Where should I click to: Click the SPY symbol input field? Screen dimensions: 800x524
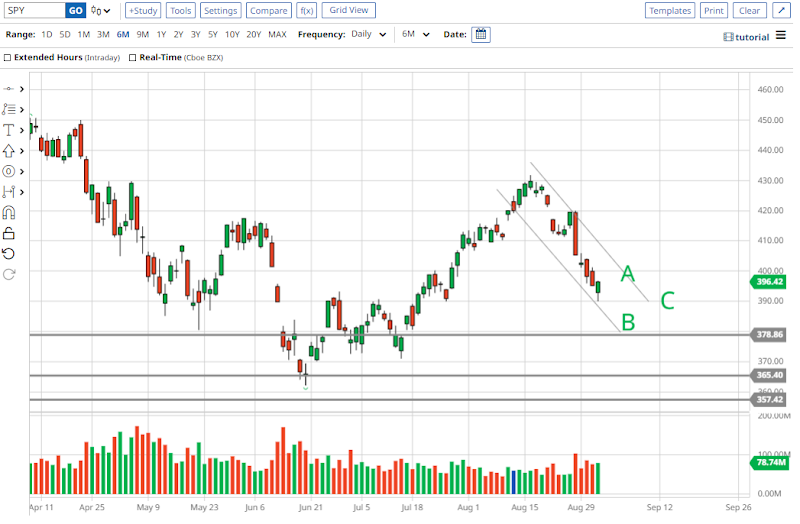34,11
